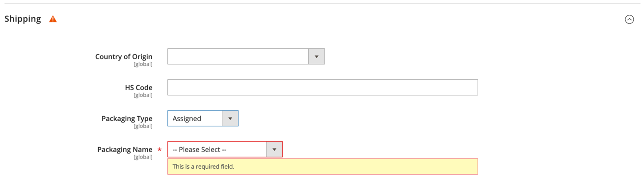Click the Packaging Type label
Viewport: 644px width, 185px height.
[x=127, y=119]
